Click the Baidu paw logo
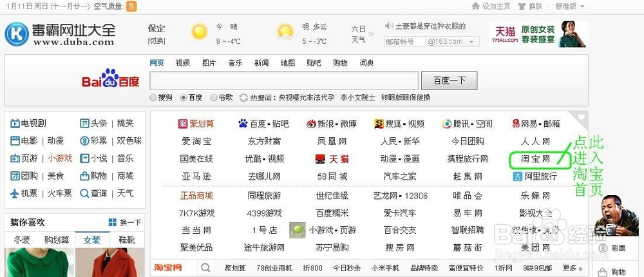This screenshot has width=644, height=277. click(x=110, y=77)
